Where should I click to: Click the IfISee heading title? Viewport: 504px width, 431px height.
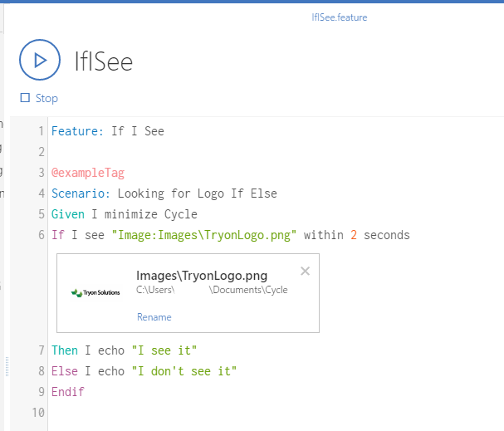(x=103, y=61)
